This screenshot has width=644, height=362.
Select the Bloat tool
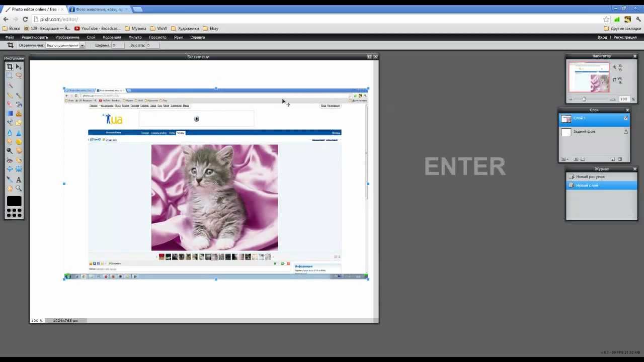click(10, 169)
